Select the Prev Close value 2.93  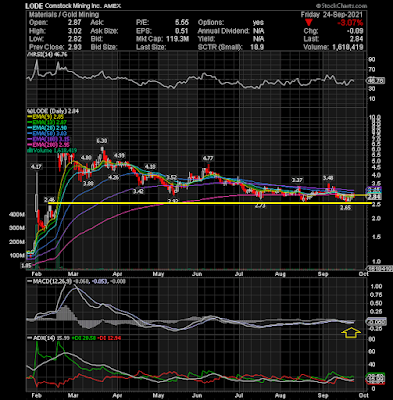[x=74, y=47]
